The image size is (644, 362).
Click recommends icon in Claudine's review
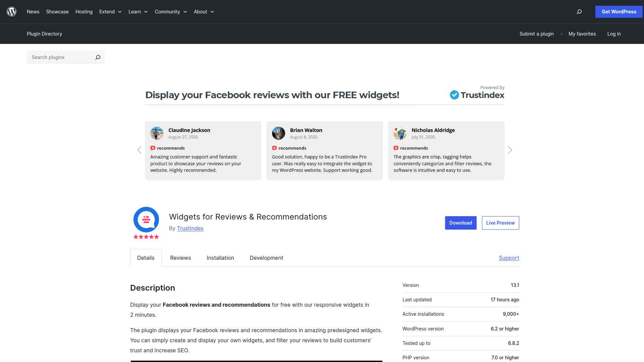coord(153,148)
